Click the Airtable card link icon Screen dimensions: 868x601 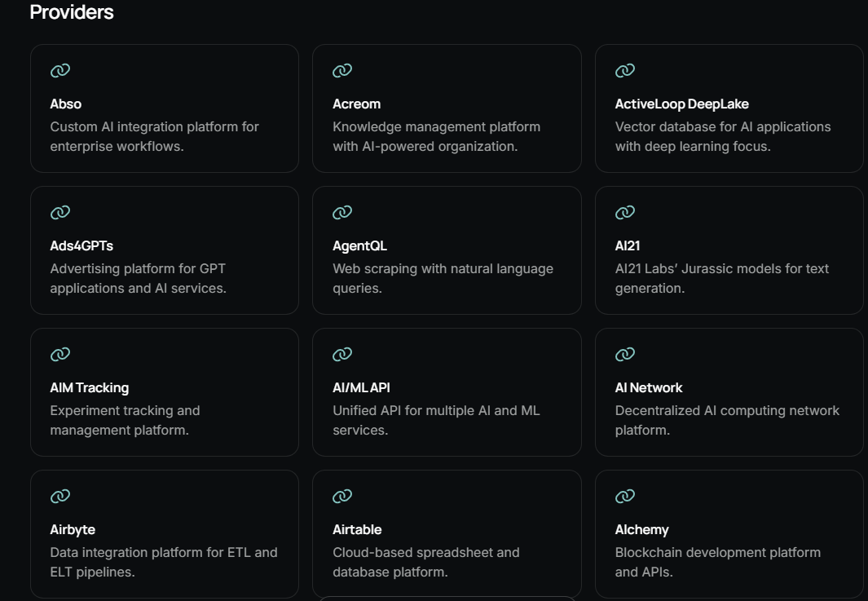342,496
